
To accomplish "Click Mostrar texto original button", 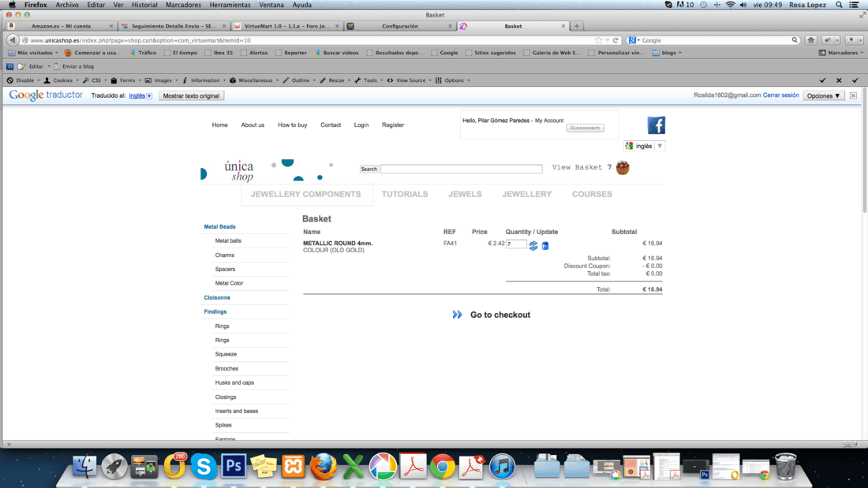I will pos(191,95).
